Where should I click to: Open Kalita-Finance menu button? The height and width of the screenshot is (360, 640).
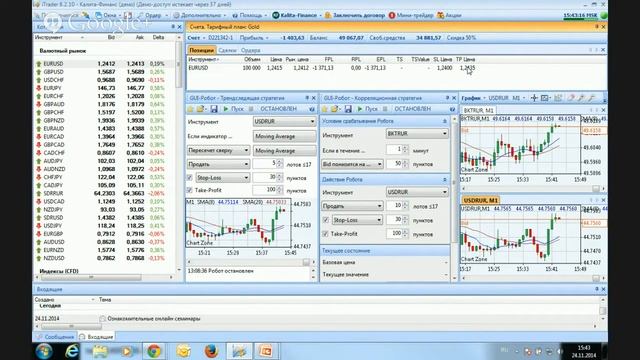point(297,16)
